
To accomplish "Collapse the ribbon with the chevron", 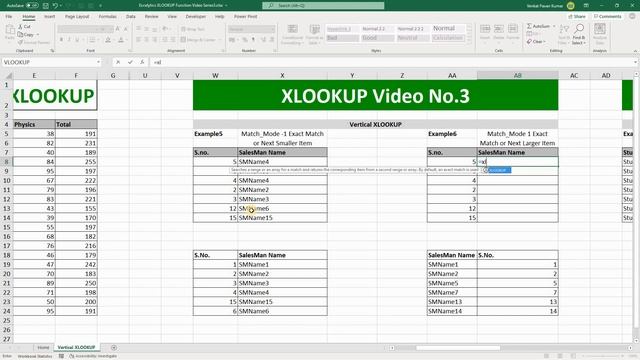I will [635, 51].
